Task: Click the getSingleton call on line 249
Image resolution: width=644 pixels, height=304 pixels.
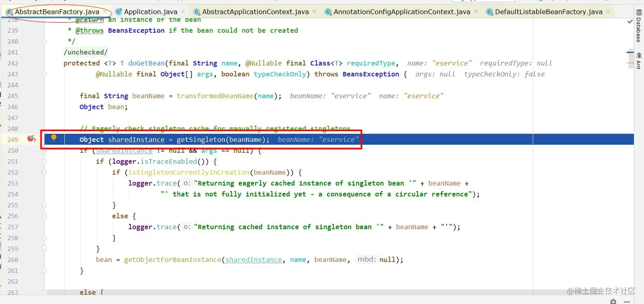Action: click(x=201, y=140)
